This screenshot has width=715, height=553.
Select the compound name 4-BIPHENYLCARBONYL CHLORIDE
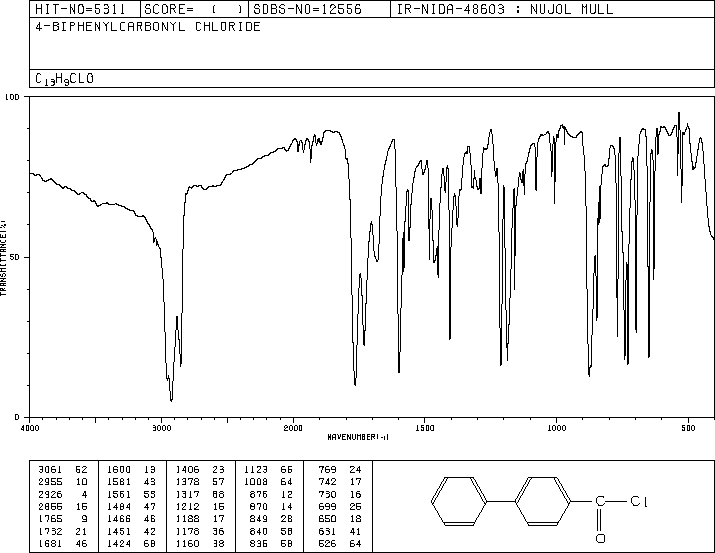[148, 27]
